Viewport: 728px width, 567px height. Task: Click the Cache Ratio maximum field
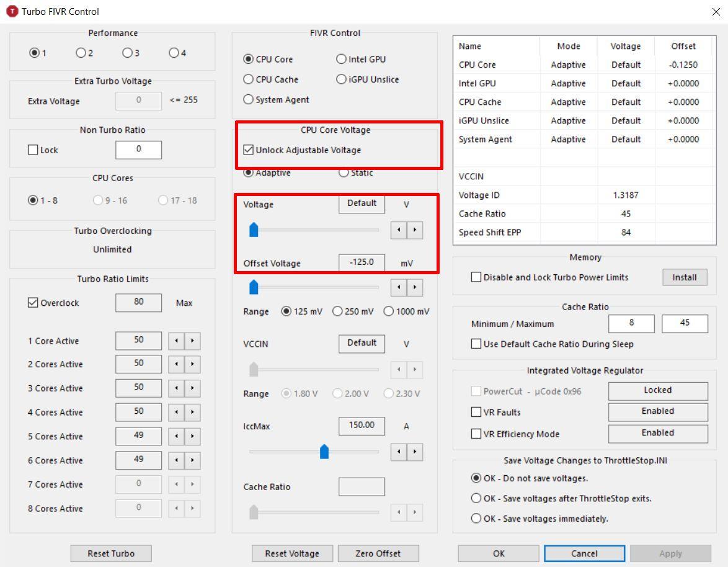685,323
